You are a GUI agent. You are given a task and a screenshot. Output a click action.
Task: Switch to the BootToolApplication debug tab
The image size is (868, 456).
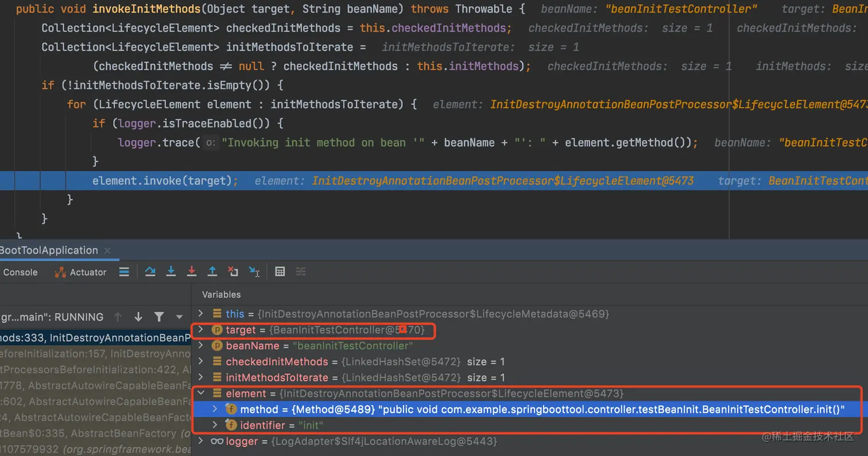click(x=49, y=250)
